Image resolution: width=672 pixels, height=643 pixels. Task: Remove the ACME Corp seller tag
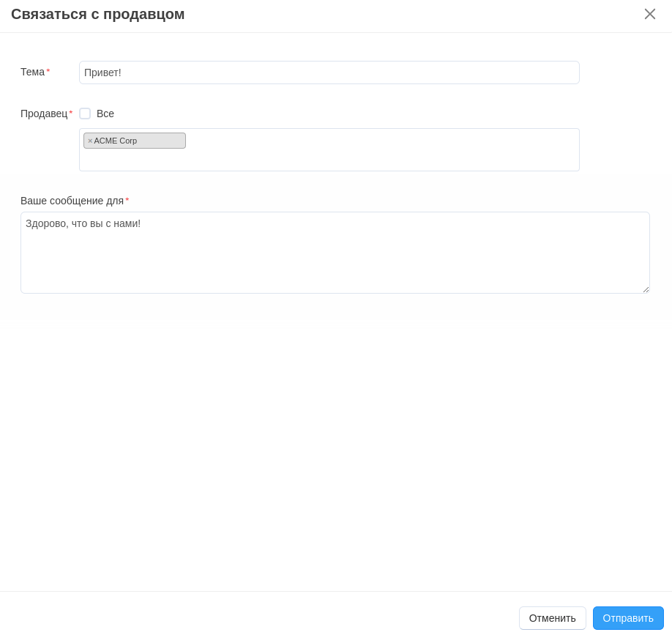[x=90, y=141]
